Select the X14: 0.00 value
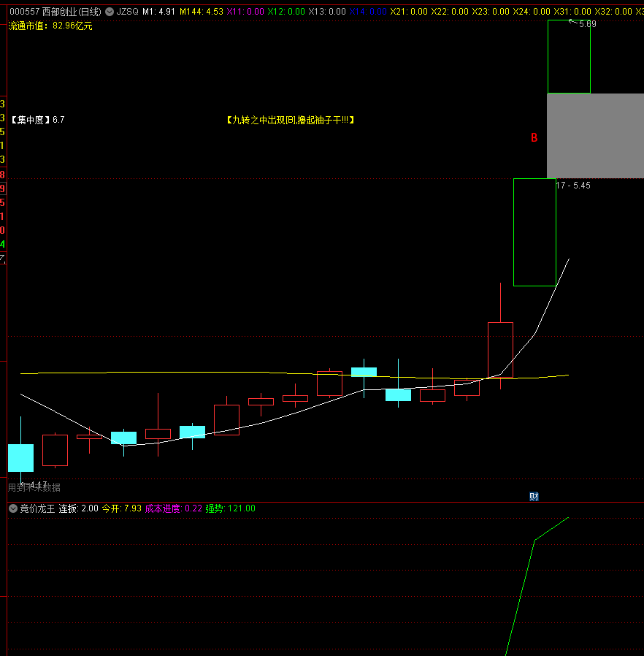644x656 pixels. point(368,12)
